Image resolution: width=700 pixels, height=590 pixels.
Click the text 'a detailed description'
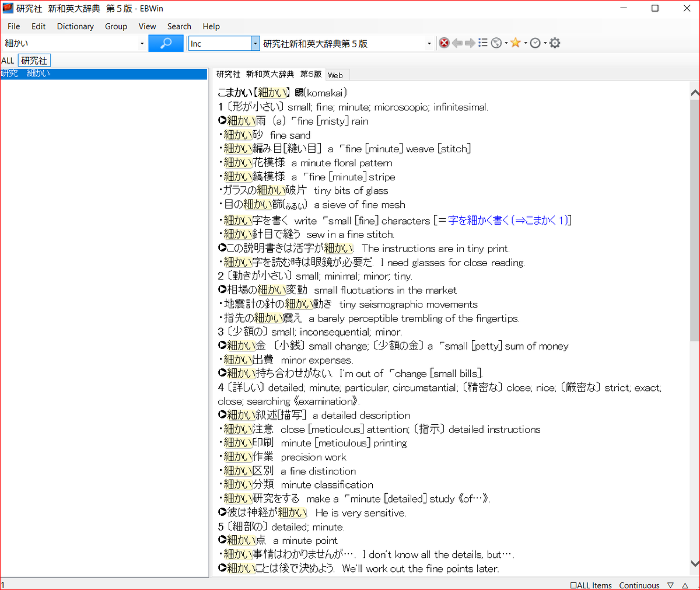[x=362, y=416]
